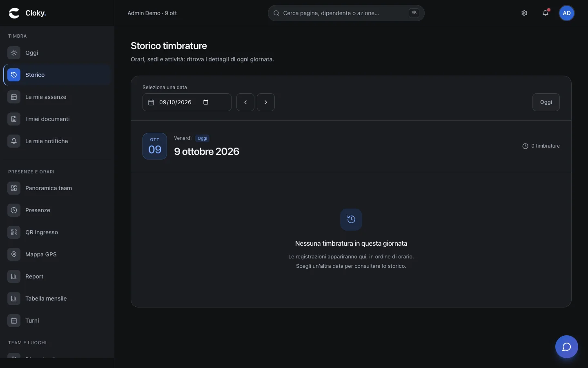Click the Cloky logo icon
The height and width of the screenshot is (368, 588).
pyautogui.click(x=14, y=13)
